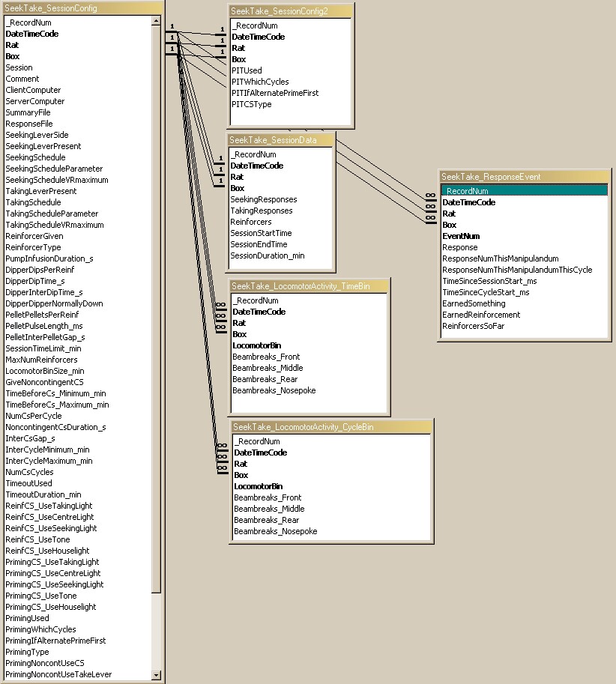Select TimeSinceCycleStart_ms field

pyautogui.click(x=486, y=292)
